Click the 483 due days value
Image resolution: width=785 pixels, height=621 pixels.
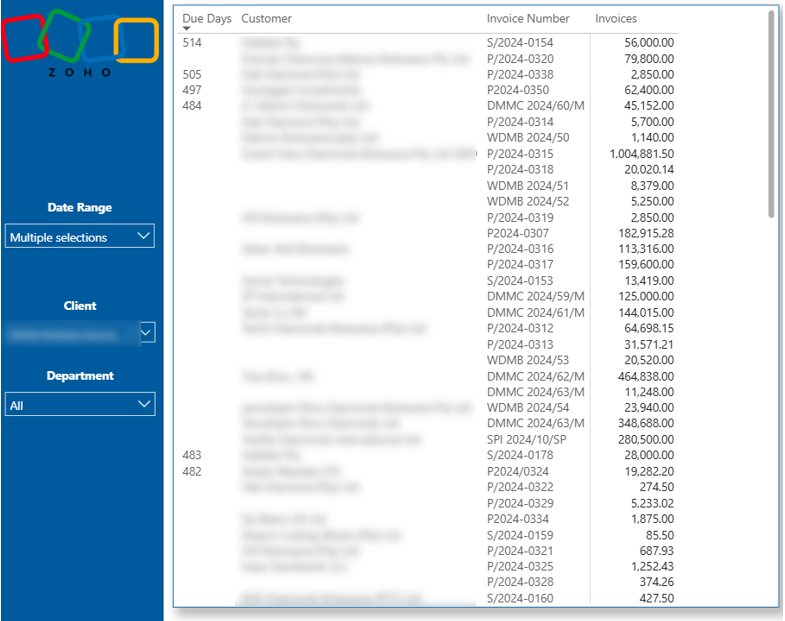(x=192, y=455)
